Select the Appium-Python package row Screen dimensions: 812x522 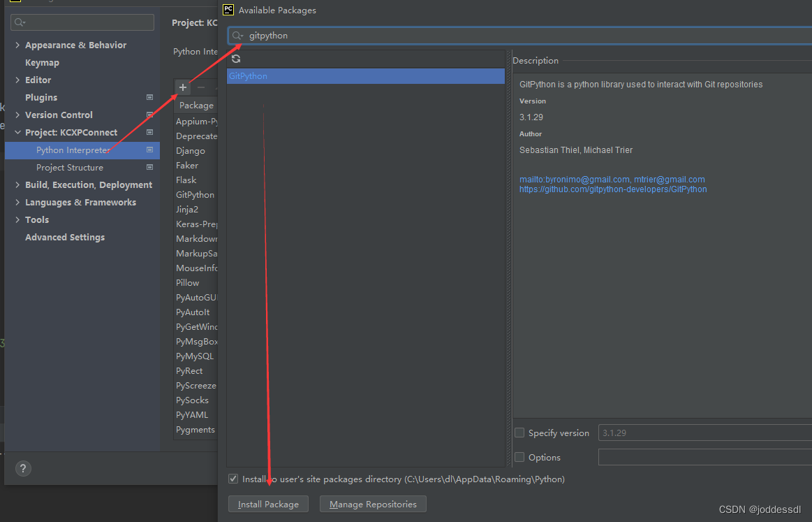195,122
